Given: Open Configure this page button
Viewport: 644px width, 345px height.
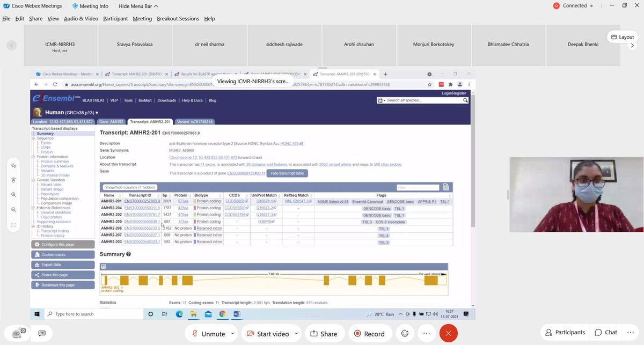Looking at the screenshot, I should click(63, 245).
